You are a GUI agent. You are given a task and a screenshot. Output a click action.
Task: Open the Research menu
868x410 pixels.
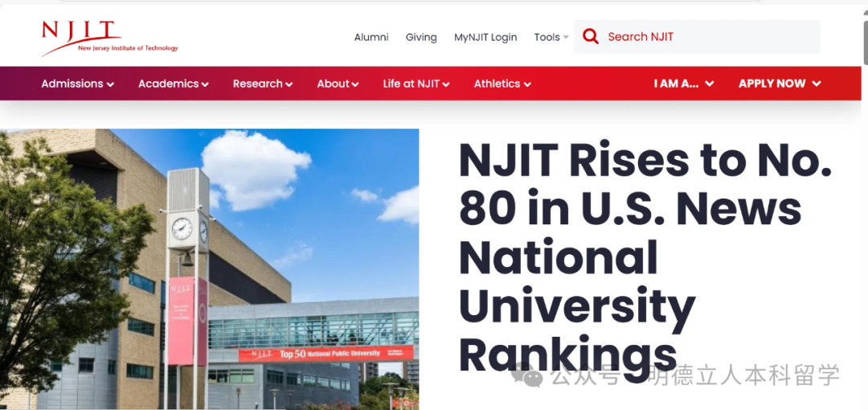262,84
